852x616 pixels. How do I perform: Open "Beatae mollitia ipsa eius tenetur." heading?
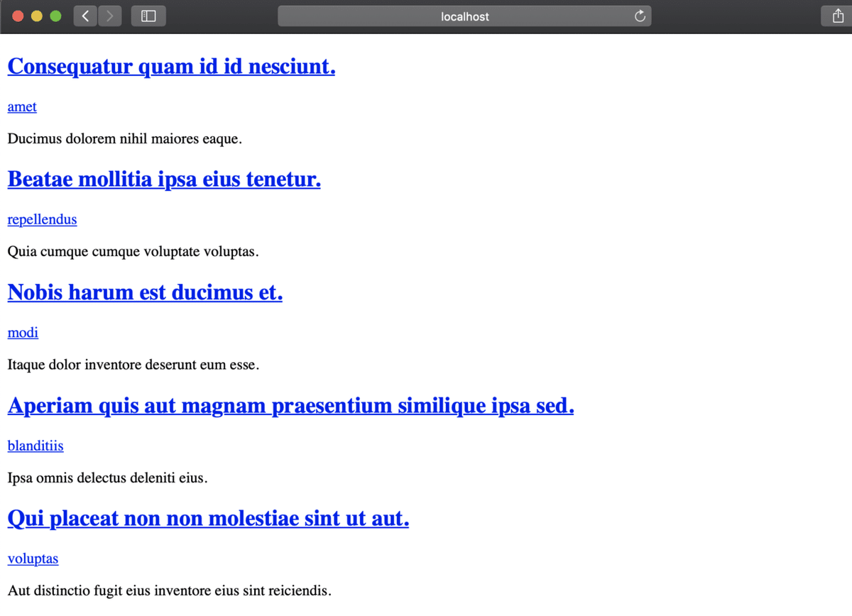coord(164,180)
